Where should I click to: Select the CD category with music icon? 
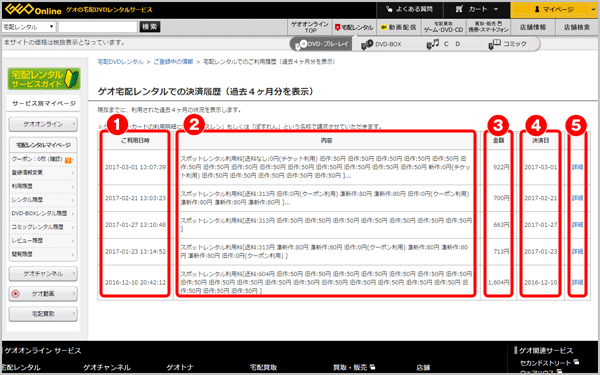(443, 44)
